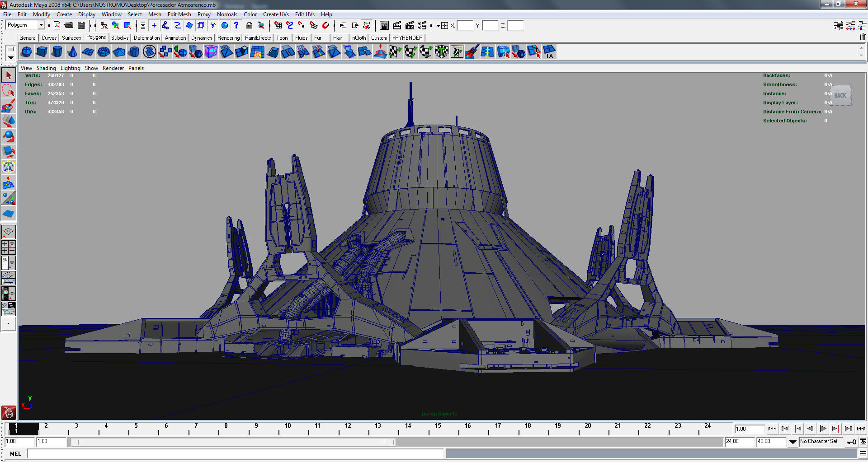Click the Open Scene folder icon

pyautogui.click(x=69, y=25)
